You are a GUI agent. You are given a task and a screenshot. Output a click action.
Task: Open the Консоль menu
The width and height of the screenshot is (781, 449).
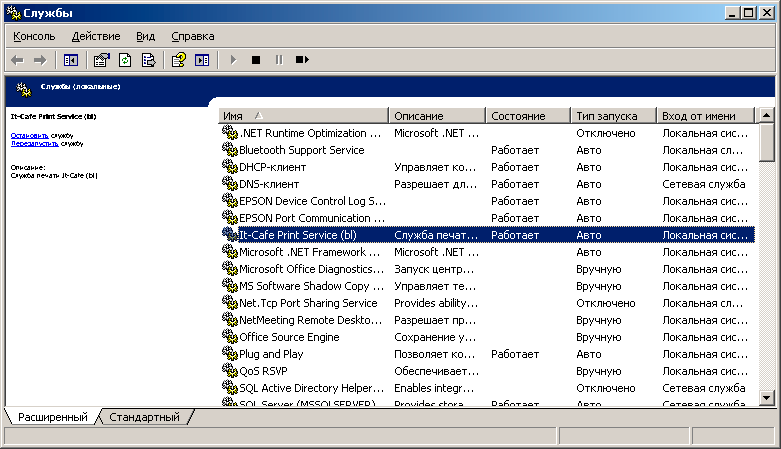coord(34,36)
